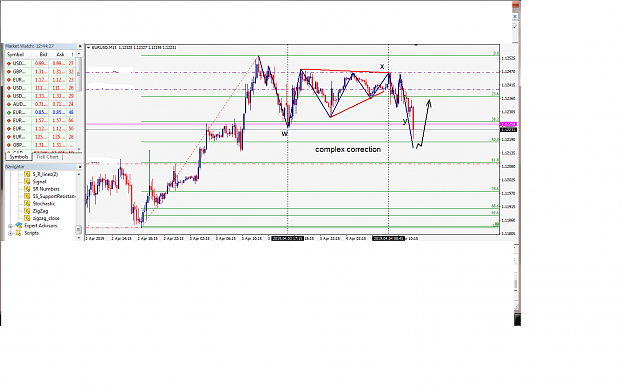The width and height of the screenshot is (625, 391).
Task: Expand the Scripts node
Action: (x=10, y=233)
